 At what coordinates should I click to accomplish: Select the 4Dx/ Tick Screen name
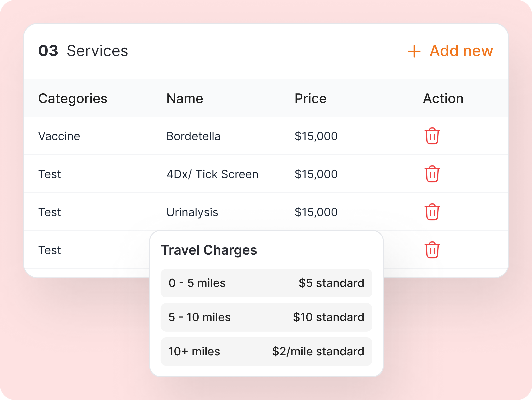point(212,174)
